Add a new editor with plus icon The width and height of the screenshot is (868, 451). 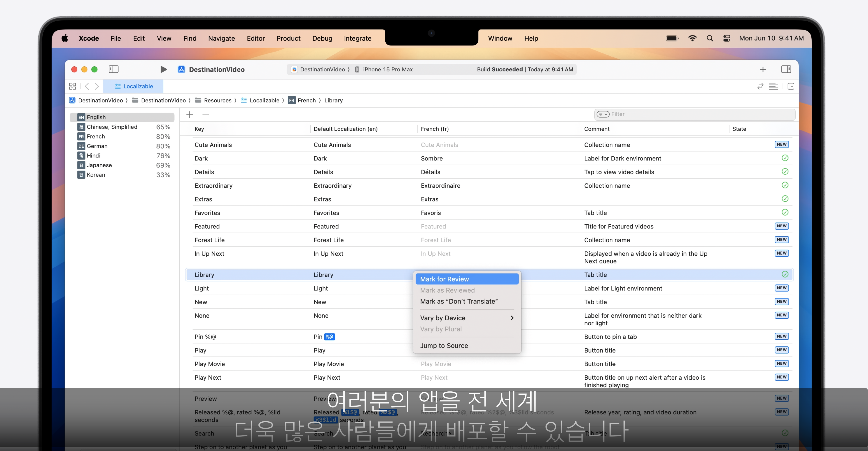(763, 69)
